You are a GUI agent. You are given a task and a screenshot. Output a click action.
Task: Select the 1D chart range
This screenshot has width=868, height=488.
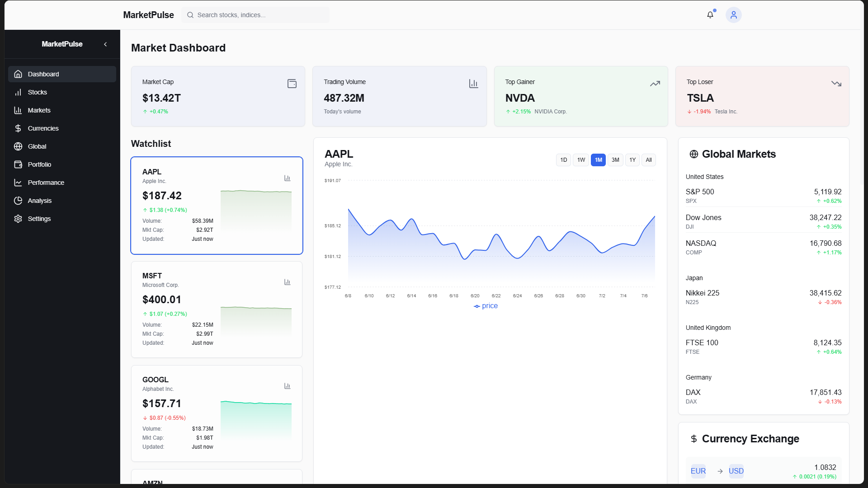[x=563, y=160]
